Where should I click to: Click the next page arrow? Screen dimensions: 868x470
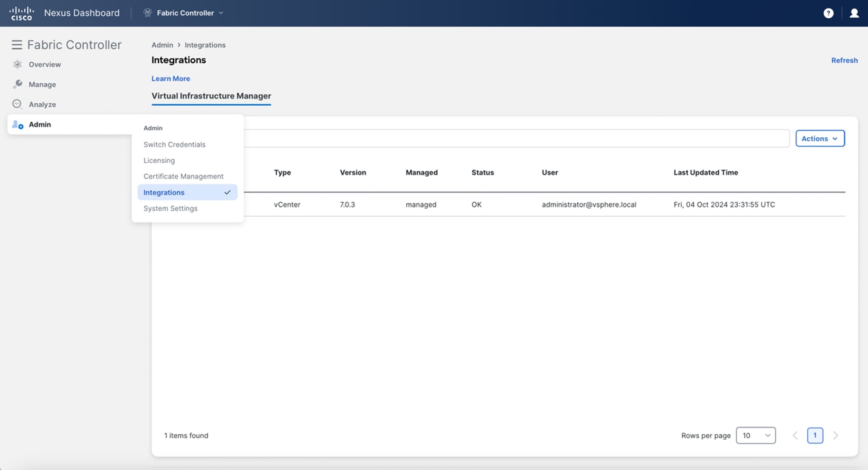pos(835,435)
